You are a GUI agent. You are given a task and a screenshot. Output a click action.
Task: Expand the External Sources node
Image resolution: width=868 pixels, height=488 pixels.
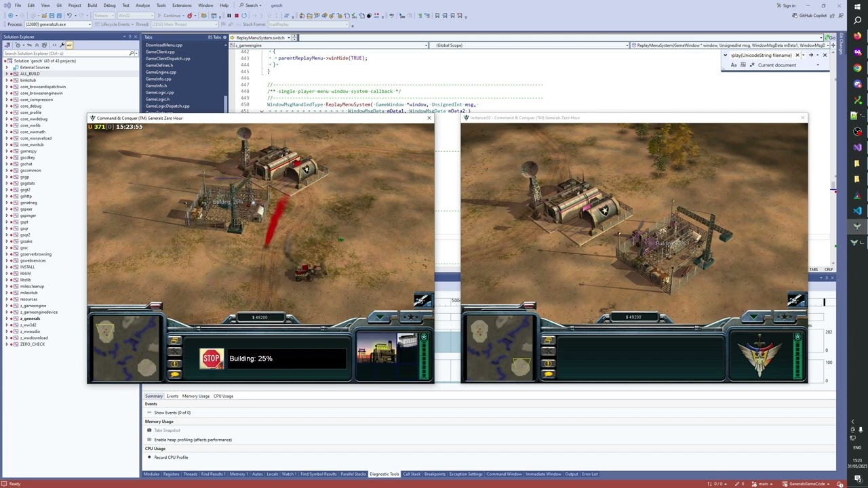7,68
